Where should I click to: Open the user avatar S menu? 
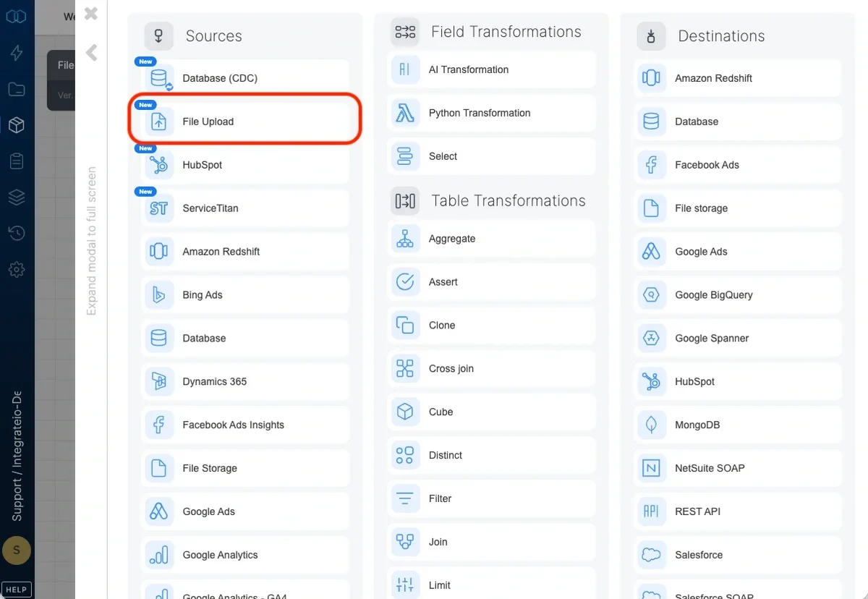click(x=17, y=551)
